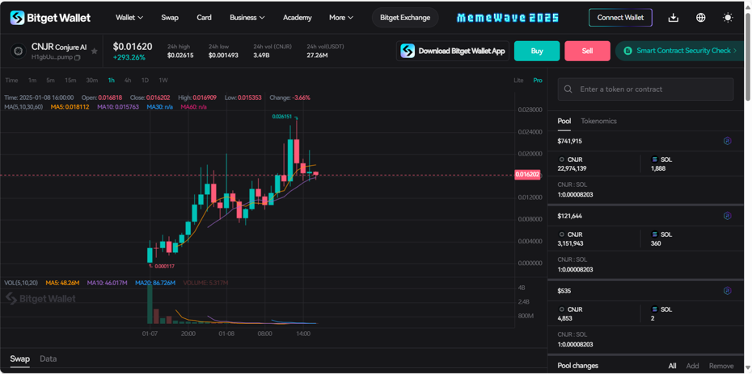Filter pool changes by All

[672, 366]
